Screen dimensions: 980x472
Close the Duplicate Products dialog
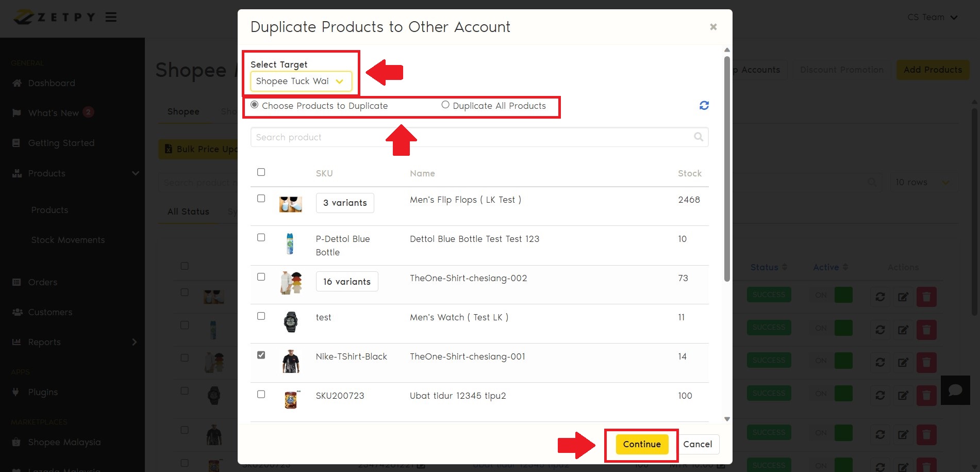click(x=713, y=27)
